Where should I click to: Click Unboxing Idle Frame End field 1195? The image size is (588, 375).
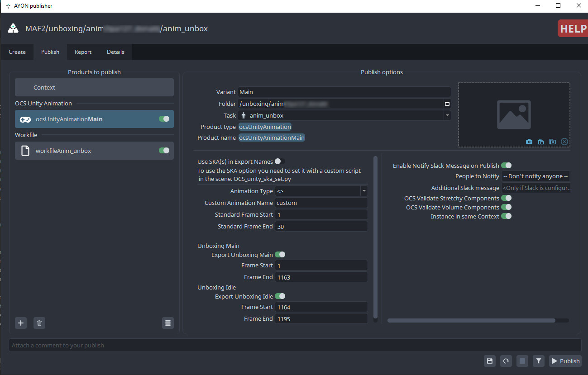pyautogui.click(x=321, y=318)
